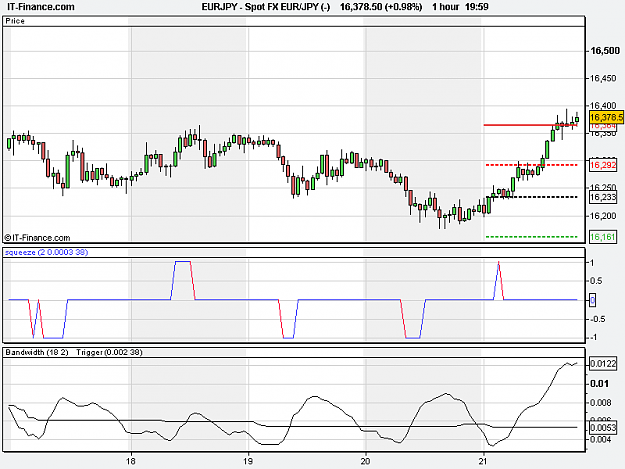
Task: Click the yellow 16,378.5 current price tag
Action: click(606, 117)
